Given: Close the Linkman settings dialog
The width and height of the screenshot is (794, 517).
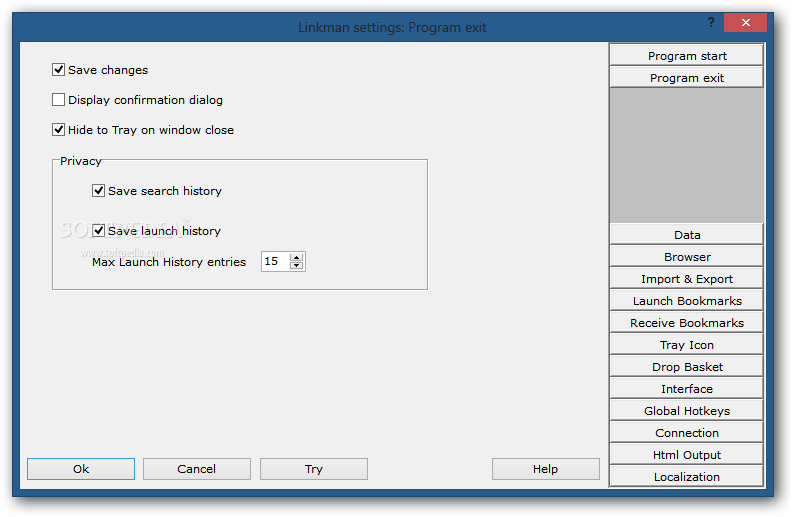Looking at the screenshot, I should point(745,22).
